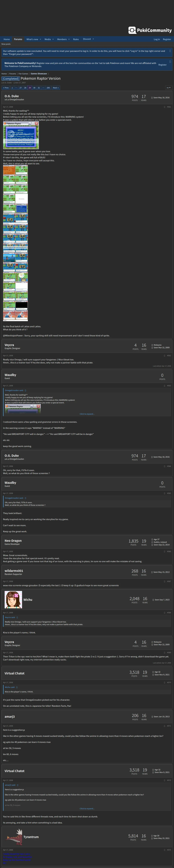Open Tyrantrum's avatar picture

click(13, 837)
